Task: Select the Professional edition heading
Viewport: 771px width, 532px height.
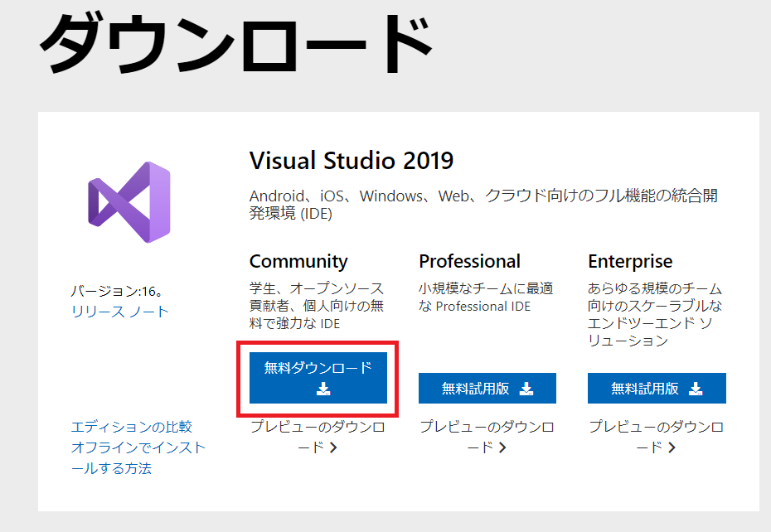Action: click(x=470, y=261)
